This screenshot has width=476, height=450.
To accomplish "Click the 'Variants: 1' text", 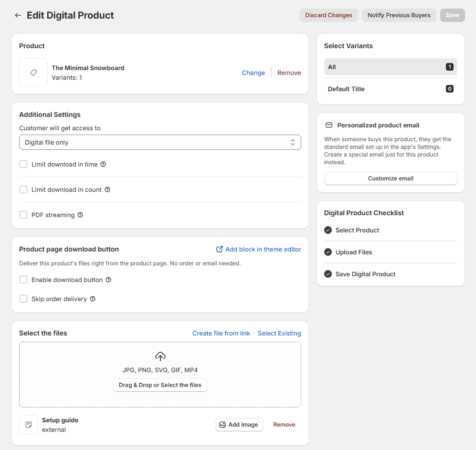I will (67, 78).
